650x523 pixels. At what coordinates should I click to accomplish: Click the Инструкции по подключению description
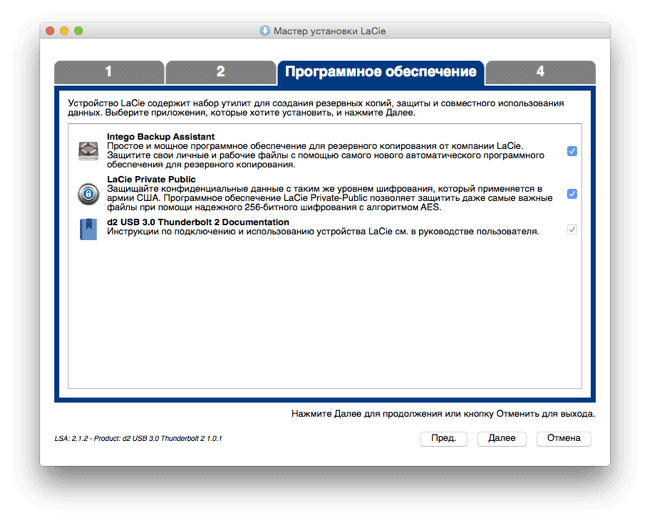(323, 231)
